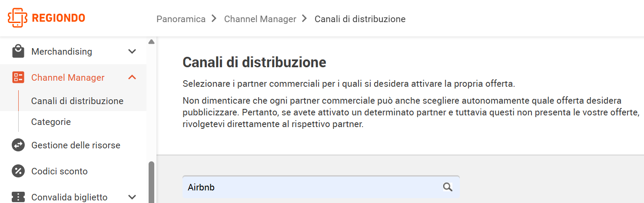Open the Gestione delle risorse label
644x203 pixels.
click(76, 145)
